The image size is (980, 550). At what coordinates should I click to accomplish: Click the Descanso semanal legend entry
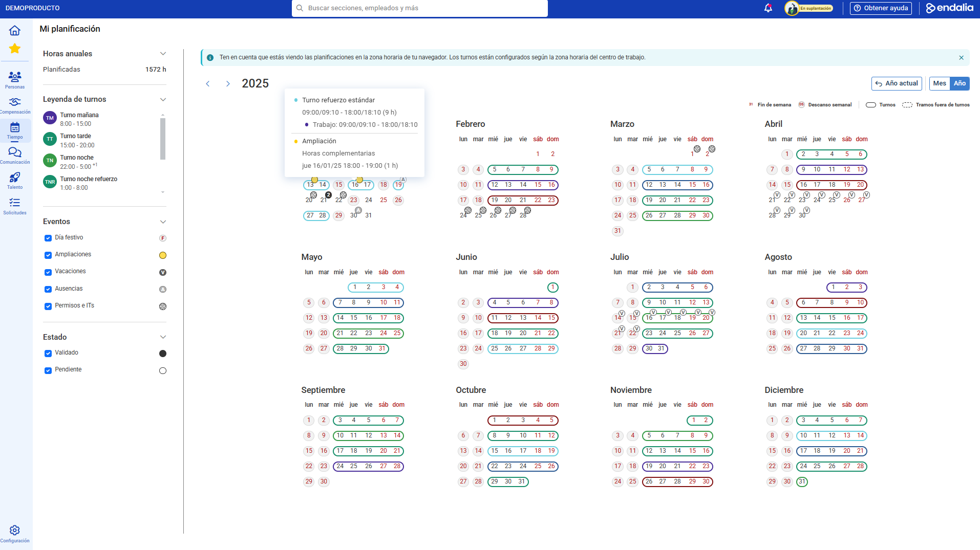pos(825,105)
